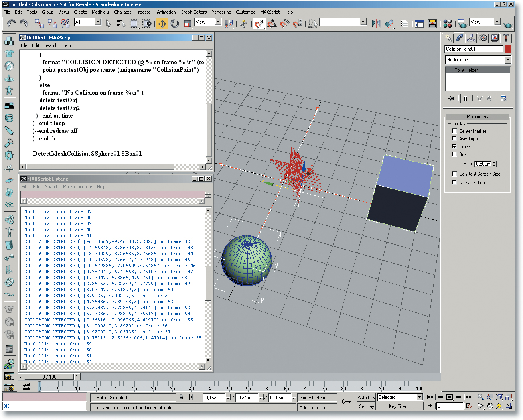Open the Render Scene dialog teapot icon
The width and height of the screenshot is (523, 420).
pos(462,24)
